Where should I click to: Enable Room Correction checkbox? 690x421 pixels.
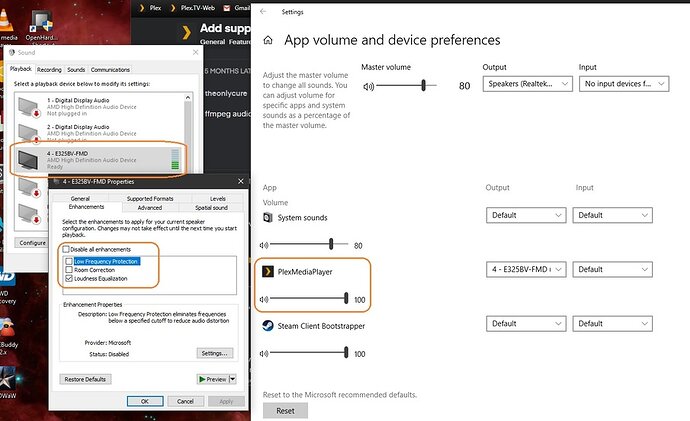[x=69, y=270]
